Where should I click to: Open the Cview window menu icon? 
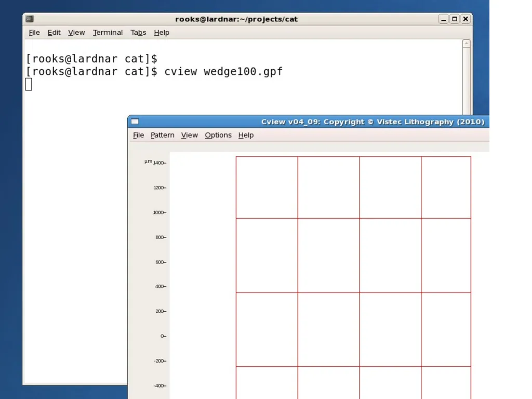(x=135, y=122)
